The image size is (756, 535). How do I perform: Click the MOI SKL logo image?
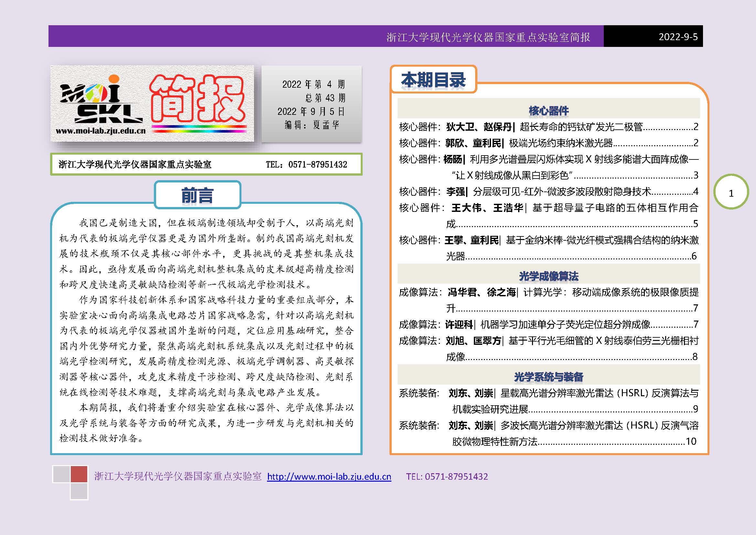[101, 100]
